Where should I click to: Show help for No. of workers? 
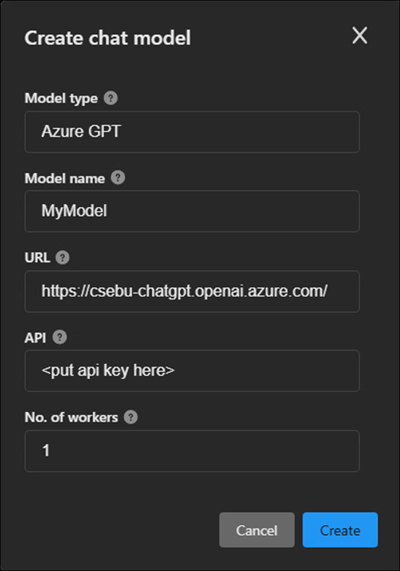click(131, 417)
